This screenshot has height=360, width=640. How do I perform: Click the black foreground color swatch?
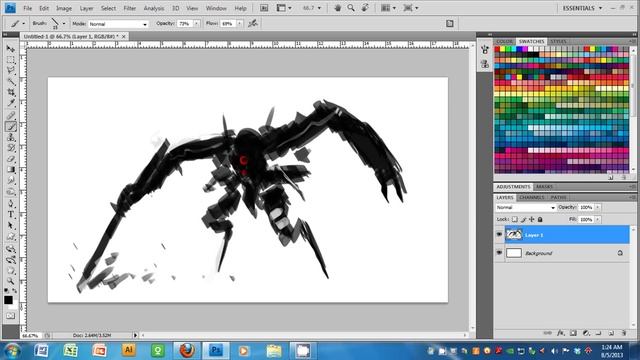tap(8, 300)
